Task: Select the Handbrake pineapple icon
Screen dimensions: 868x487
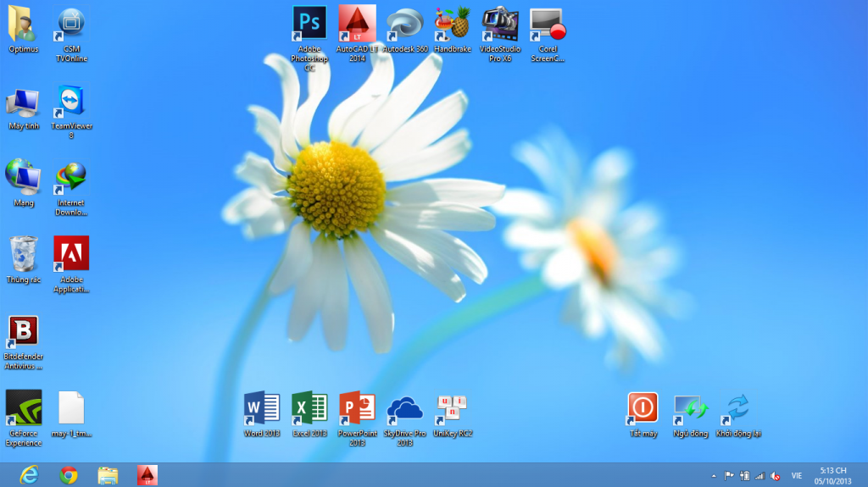Action: pyautogui.click(x=452, y=24)
